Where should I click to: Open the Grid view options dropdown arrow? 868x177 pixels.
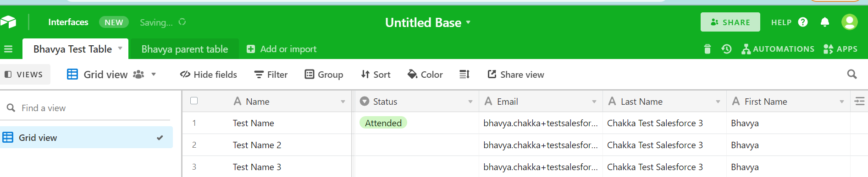click(x=154, y=74)
